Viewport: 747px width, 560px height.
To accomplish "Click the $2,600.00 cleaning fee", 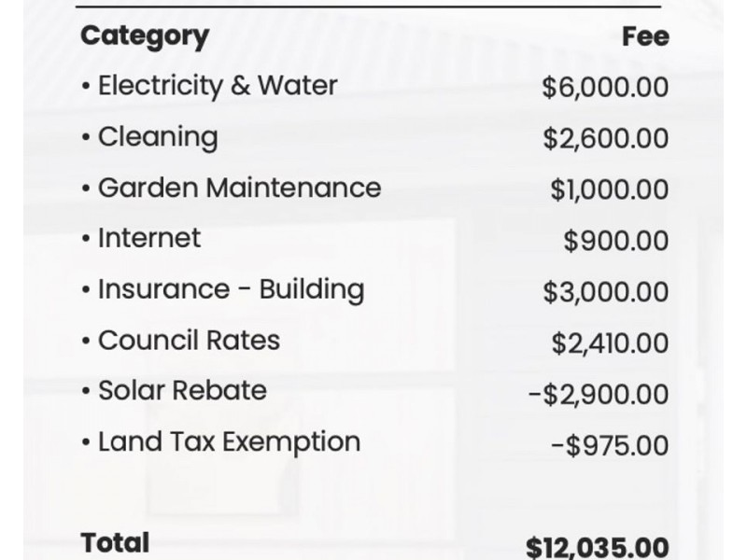I will [605, 139].
